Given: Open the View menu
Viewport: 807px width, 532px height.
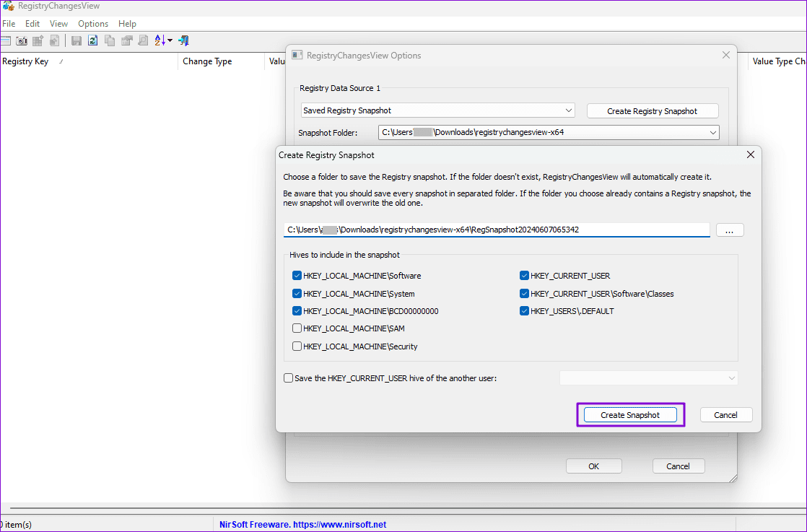Looking at the screenshot, I should 58,24.
